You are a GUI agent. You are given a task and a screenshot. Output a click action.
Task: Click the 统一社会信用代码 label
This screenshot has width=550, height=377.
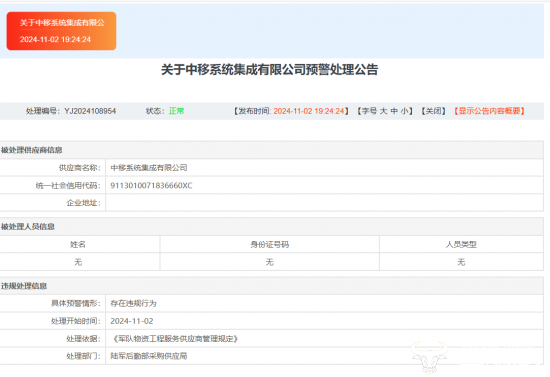[68, 186]
